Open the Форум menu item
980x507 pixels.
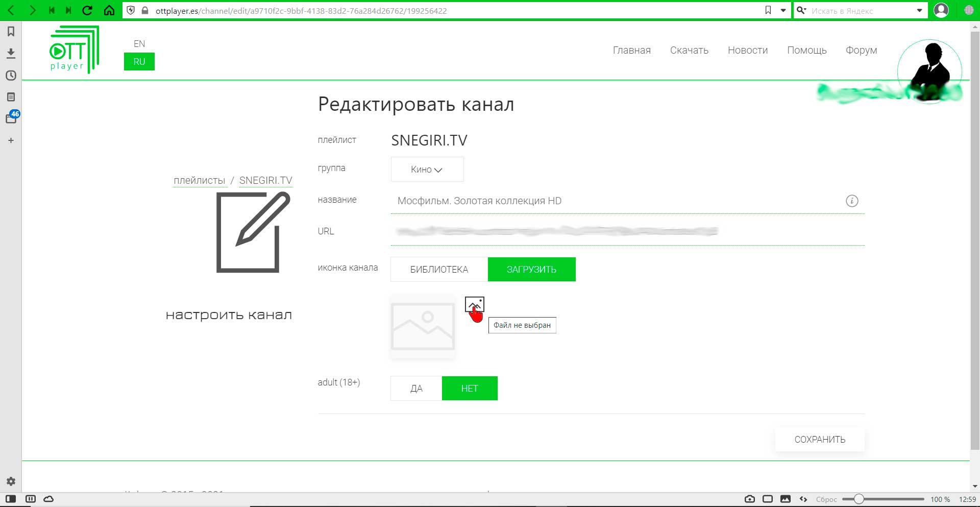pyautogui.click(x=862, y=50)
